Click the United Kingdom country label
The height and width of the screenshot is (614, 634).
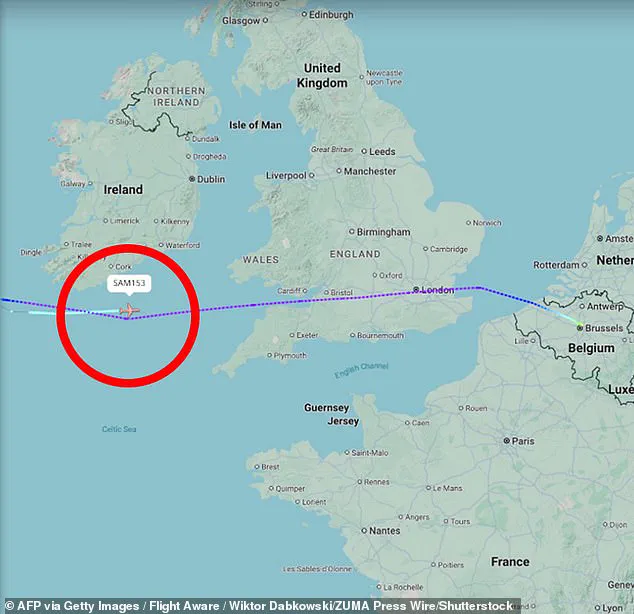[322, 76]
